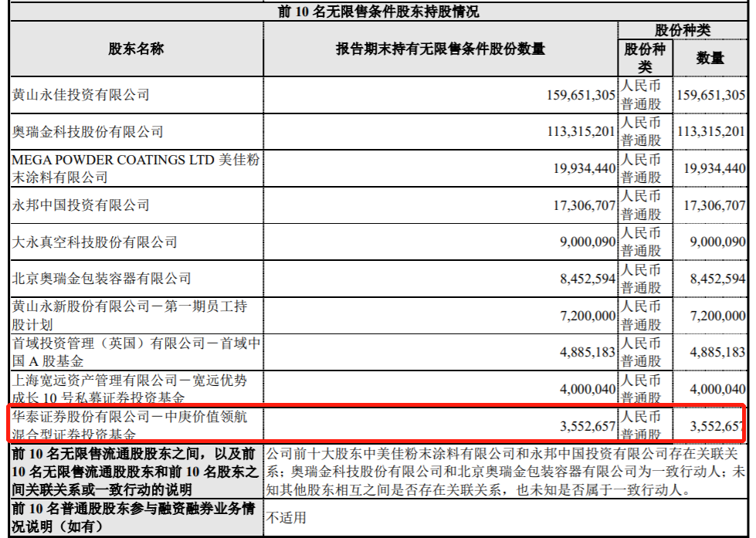Click 4,885,183 in the unrestricted shares held column

coord(588,352)
